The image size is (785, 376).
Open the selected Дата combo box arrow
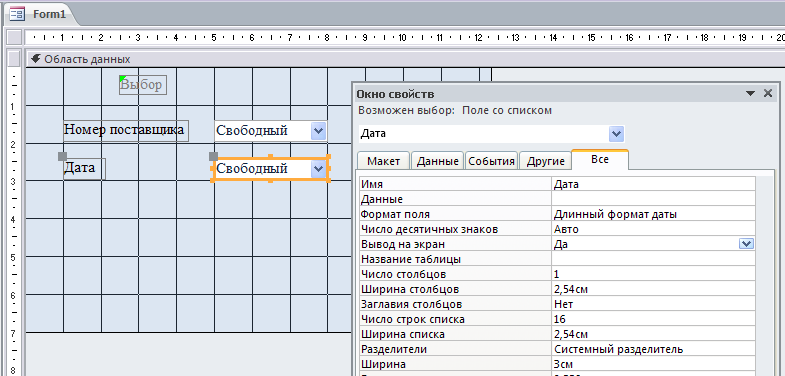pyautogui.click(x=318, y=169)
